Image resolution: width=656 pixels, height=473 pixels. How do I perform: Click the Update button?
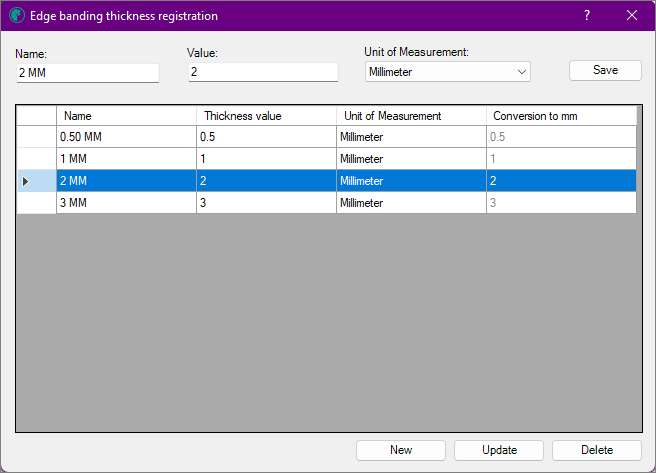coord(499,450)
